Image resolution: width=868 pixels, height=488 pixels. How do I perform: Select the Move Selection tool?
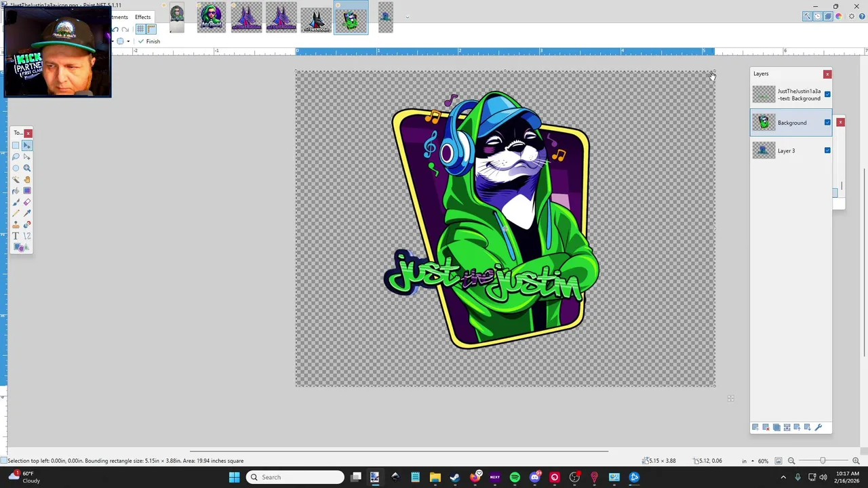[27, 157]
